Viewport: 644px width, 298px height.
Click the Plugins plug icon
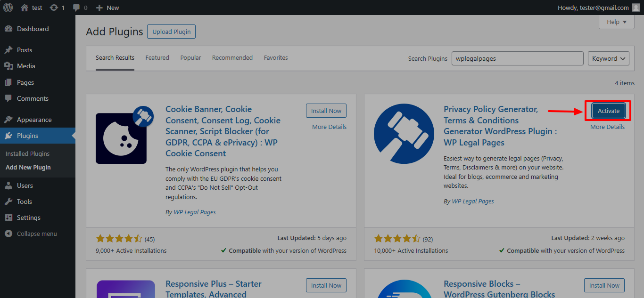(8, 136)
